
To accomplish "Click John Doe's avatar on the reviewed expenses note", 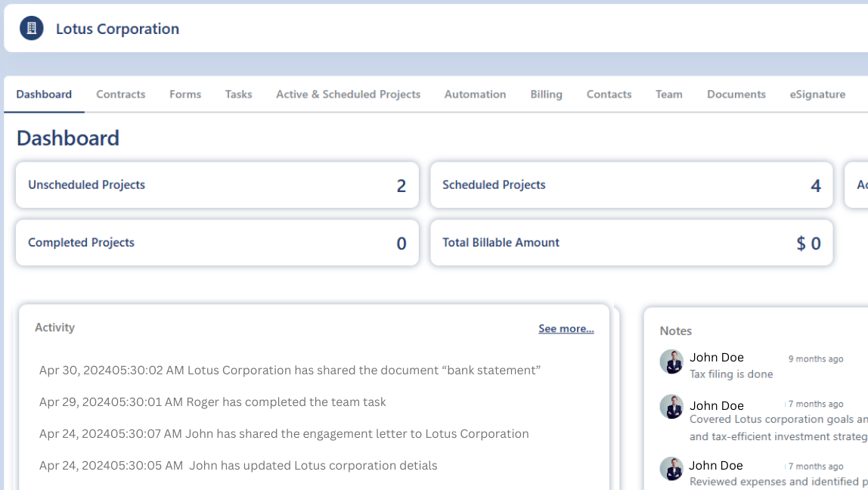I will coord(671,468).
